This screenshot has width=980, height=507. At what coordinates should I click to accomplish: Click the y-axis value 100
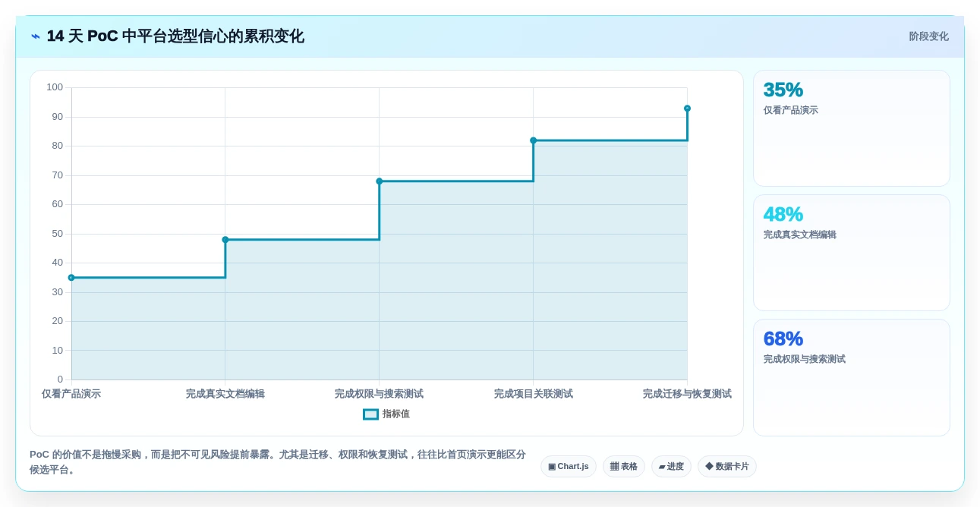pos(55,87)
